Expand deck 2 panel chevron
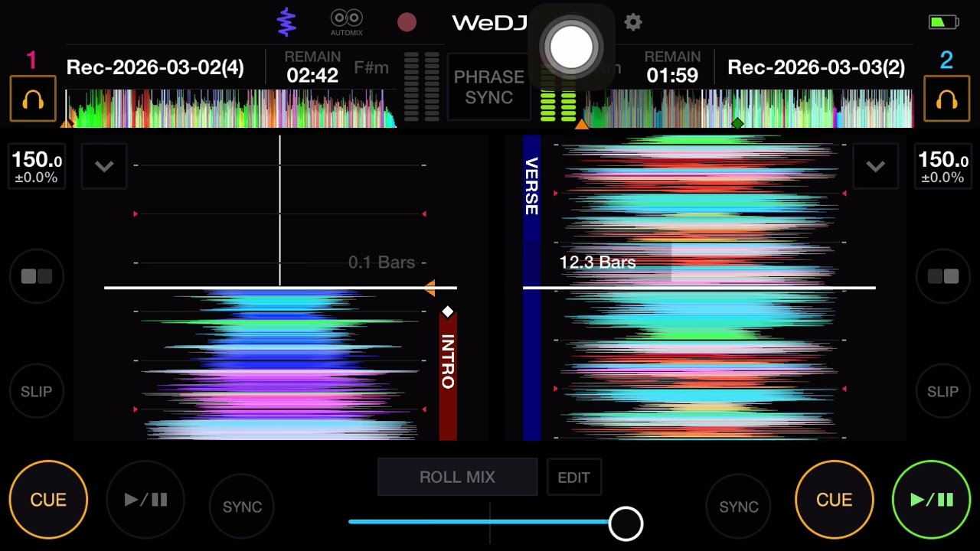The width and height of the screenshot is (980, 551). [875, 166]
